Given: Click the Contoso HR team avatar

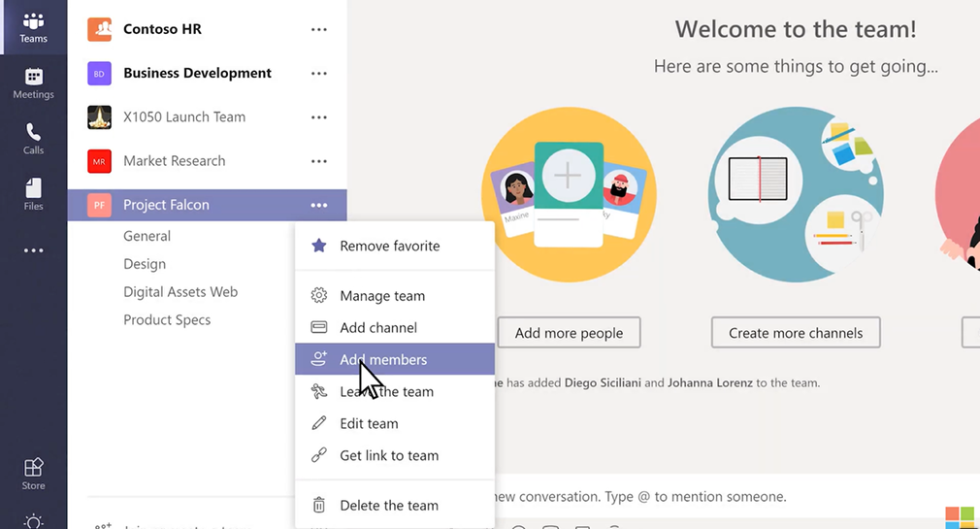Looking at the screenshot, I should pyautogui.click(x=99, y=29).
